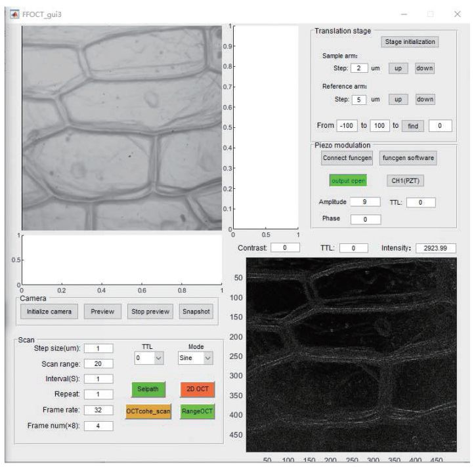The image size is (476, 469).
Task: Toggle the CH1(PZT) channel button
Action: pos(405,180)
